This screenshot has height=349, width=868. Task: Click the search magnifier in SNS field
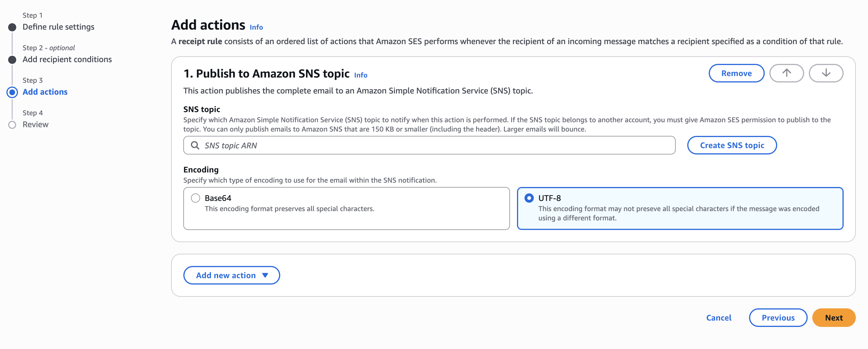195,145
